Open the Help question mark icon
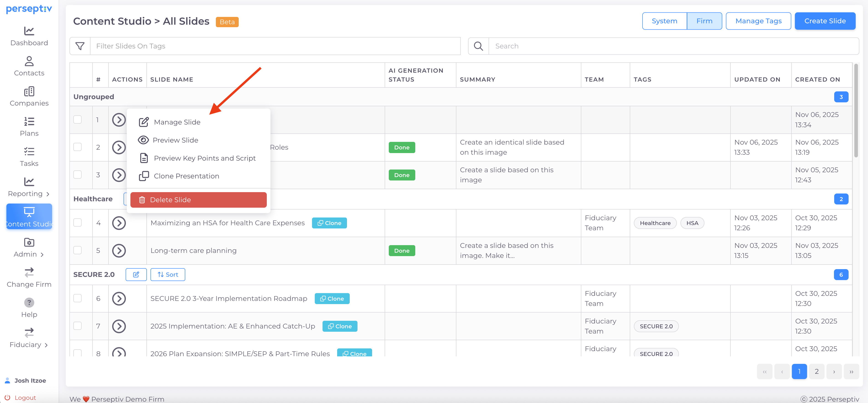 [x=29, y=302]
